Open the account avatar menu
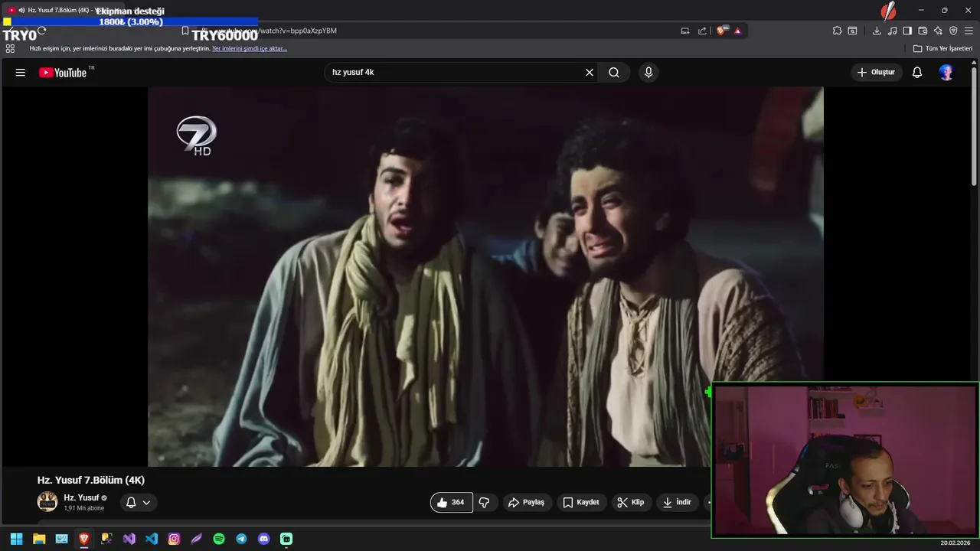 pos(947,72)
